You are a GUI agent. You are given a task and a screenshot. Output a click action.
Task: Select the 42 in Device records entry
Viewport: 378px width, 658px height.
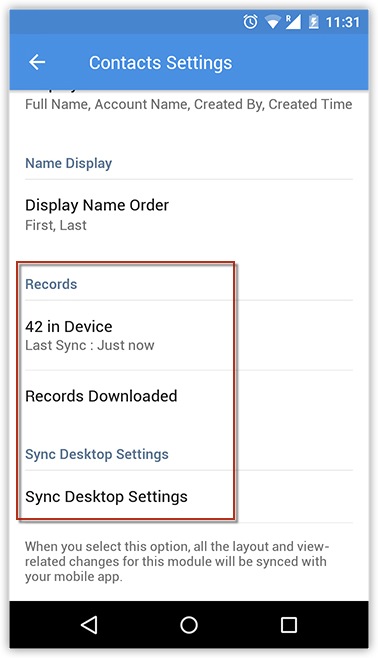point(189,335)
